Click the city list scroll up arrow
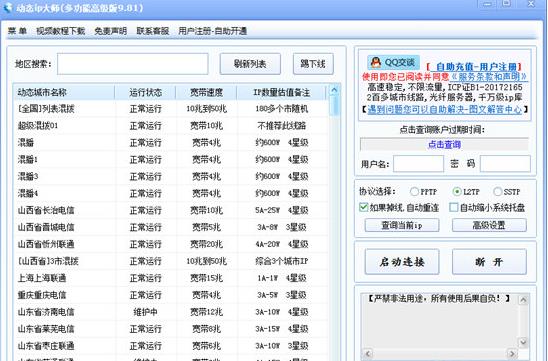 [334, 90]
